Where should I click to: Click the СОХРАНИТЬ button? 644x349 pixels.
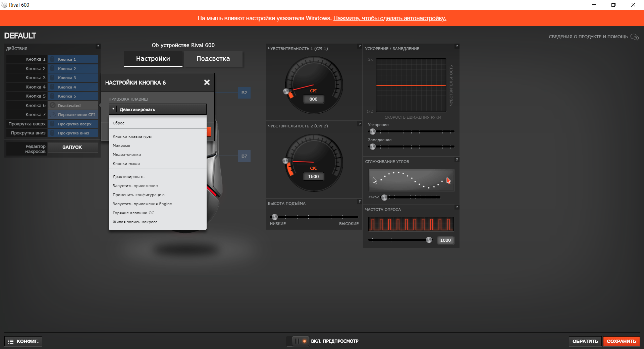tap(621, 341)
